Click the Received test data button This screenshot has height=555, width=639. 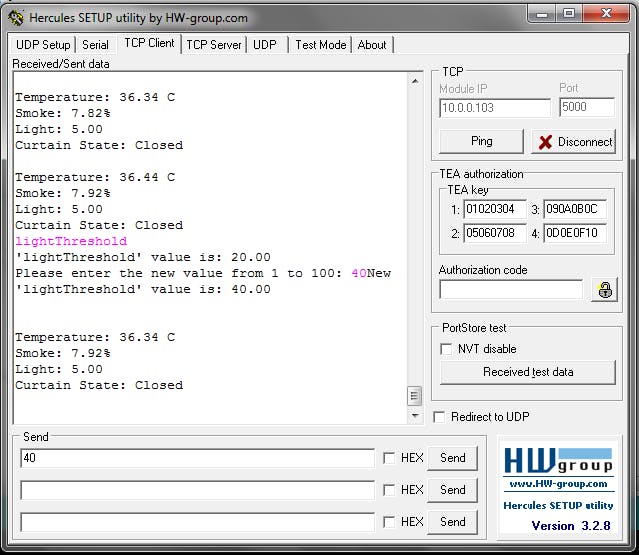(528, 372)
